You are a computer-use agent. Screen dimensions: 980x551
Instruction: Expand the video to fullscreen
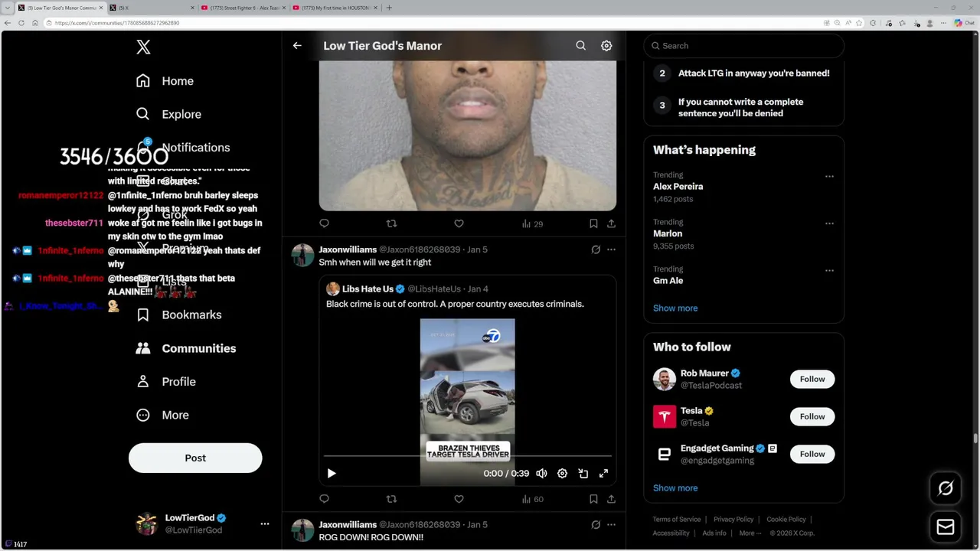click(603, 474)
